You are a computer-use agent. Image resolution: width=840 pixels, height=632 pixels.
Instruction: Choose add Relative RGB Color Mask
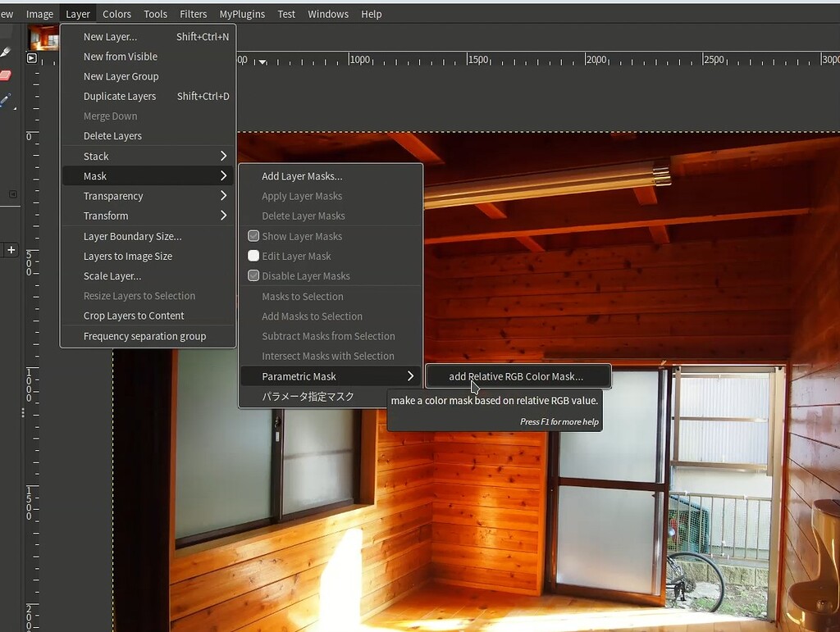(518, 375)
